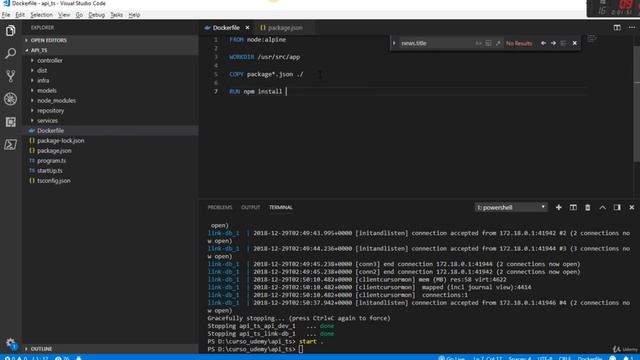The image size is (640, 360).
Task: Open the Edit menu
Action: [x=20, y=15]
